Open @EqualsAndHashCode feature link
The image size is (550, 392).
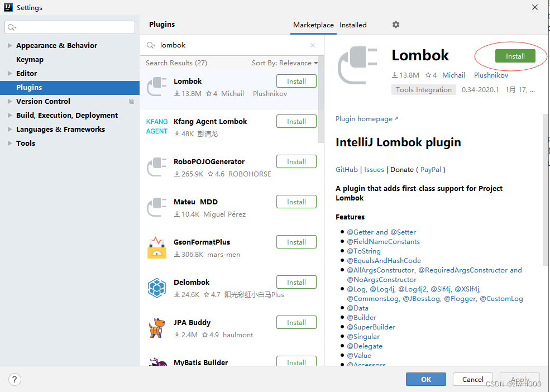pos(384,260)
